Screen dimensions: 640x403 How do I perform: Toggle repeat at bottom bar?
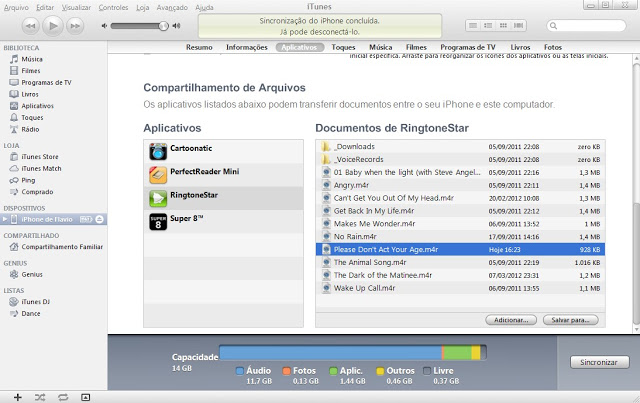point(62,396)
